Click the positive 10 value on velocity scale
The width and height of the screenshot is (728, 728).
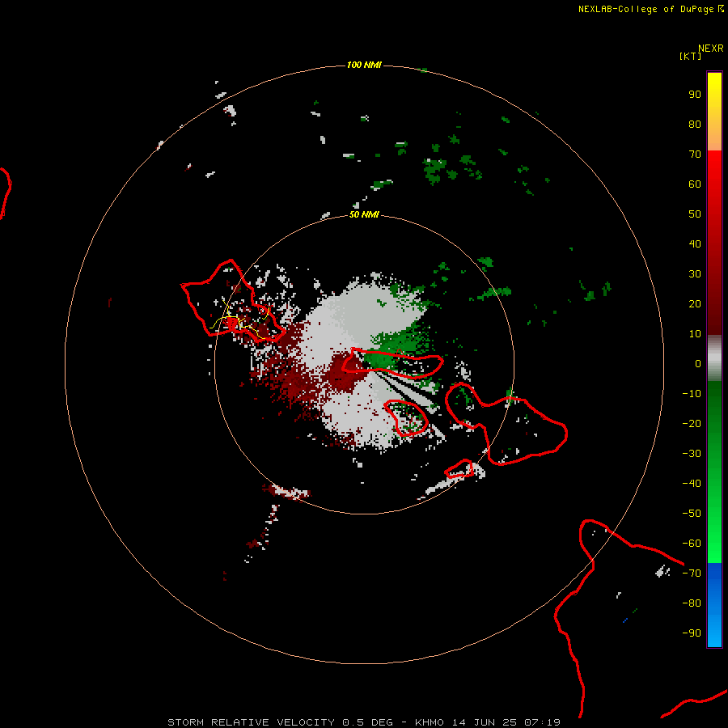click(695, 334)
